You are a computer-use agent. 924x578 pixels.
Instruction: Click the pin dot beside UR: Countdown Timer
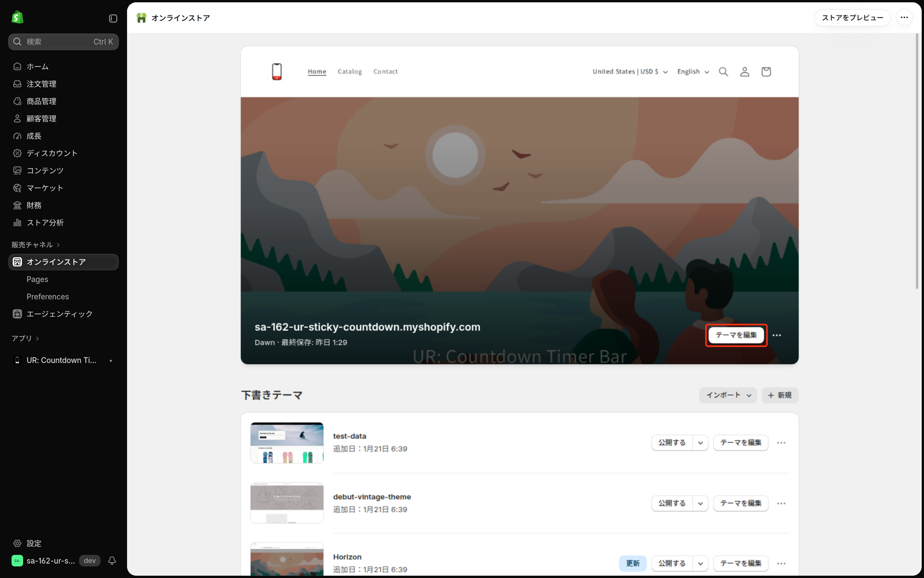click(111, 361)
